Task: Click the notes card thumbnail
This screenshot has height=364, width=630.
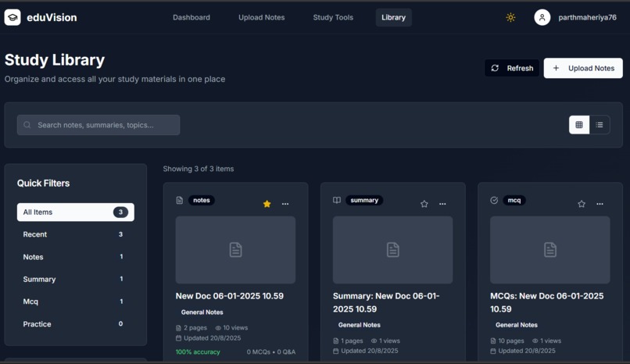Action: 235,250
